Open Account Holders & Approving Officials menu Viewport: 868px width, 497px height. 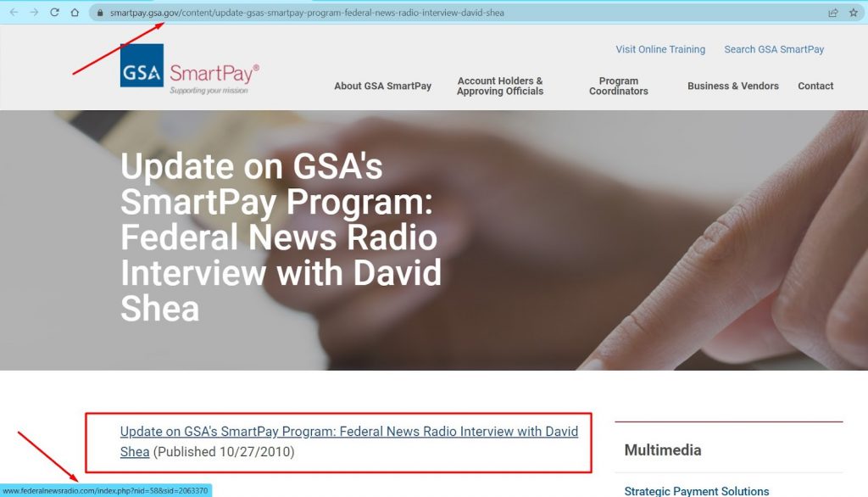click(500, 86)
